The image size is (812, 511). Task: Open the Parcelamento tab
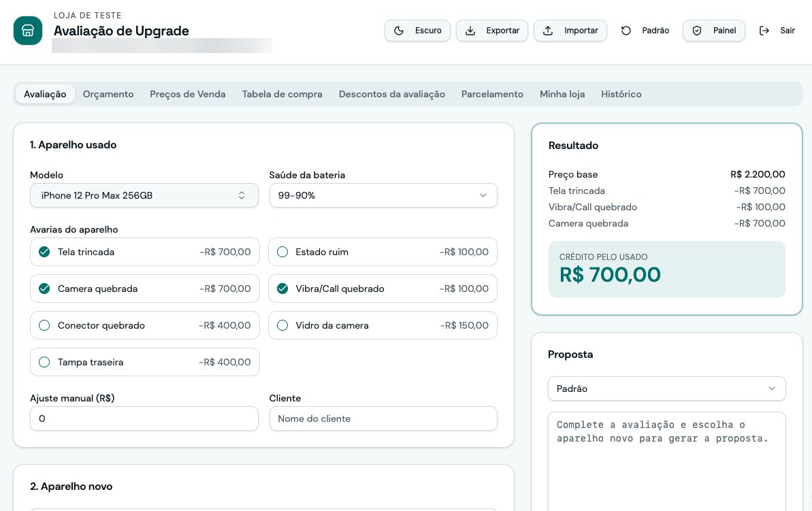[493, 94]
